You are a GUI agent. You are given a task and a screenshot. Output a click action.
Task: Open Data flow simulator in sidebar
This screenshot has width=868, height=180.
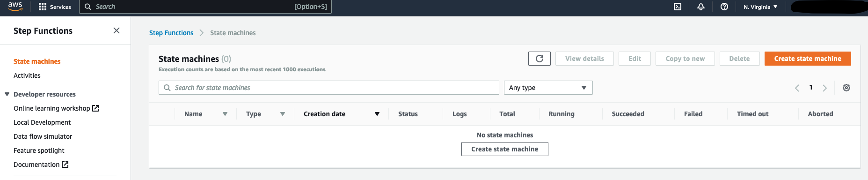[x=43, y=136]
